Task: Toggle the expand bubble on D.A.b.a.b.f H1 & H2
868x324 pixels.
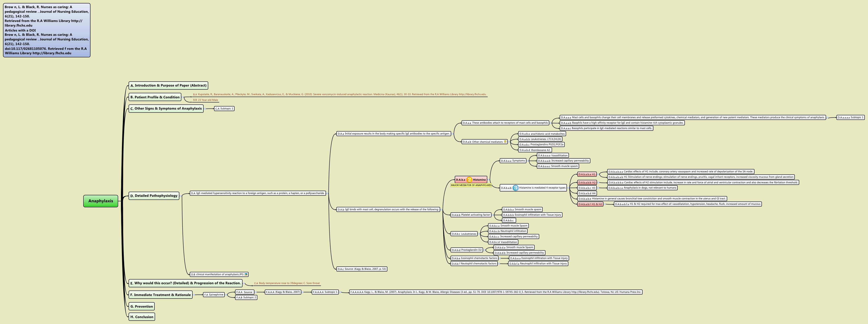Action: 605,205
